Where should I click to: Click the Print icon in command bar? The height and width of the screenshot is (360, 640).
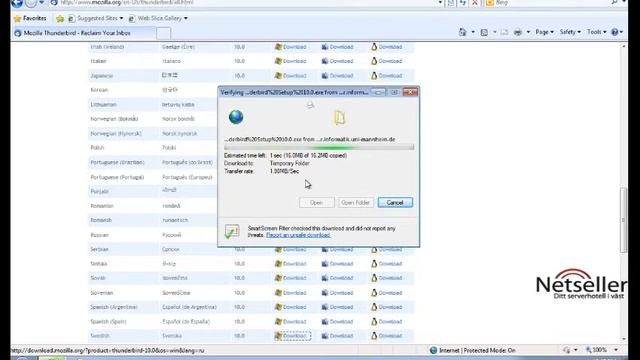pyautogui.click(x=518, y=32)
